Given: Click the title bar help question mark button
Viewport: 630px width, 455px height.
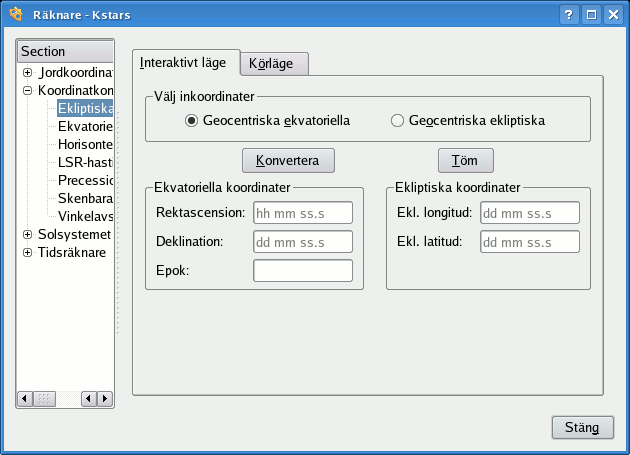Looking at the screenshot, I should [569, 15].
